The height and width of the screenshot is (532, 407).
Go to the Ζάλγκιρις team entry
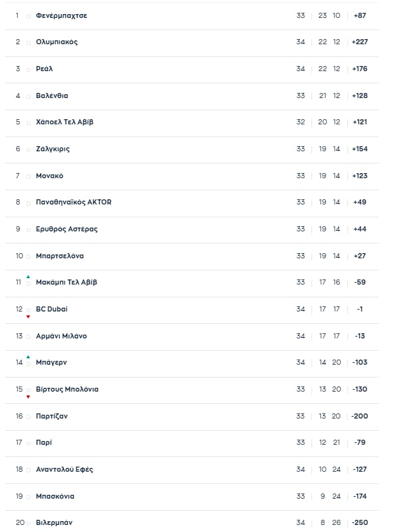pyautogui.click(x=53, y=149)
